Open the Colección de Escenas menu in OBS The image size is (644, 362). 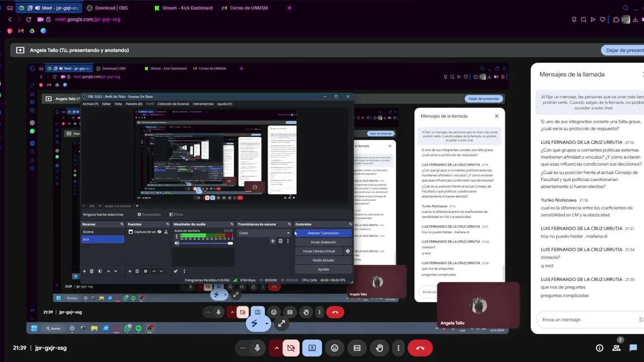click(173, 104)
